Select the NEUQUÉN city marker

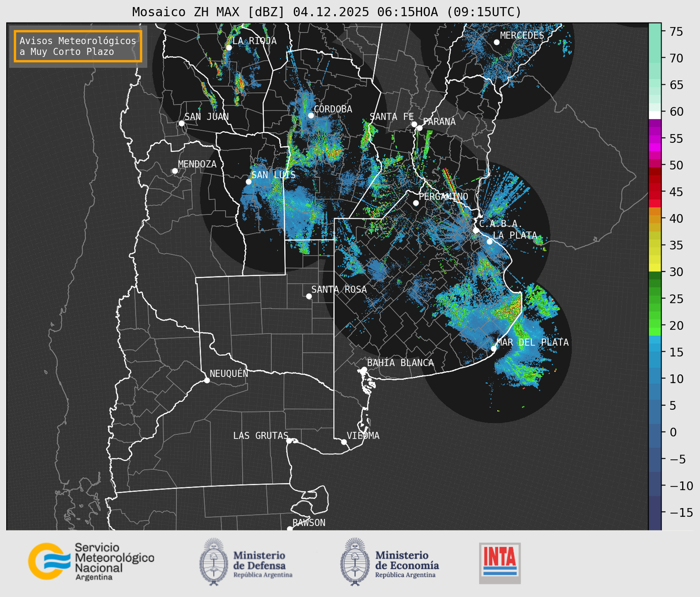tap(207, 380)
